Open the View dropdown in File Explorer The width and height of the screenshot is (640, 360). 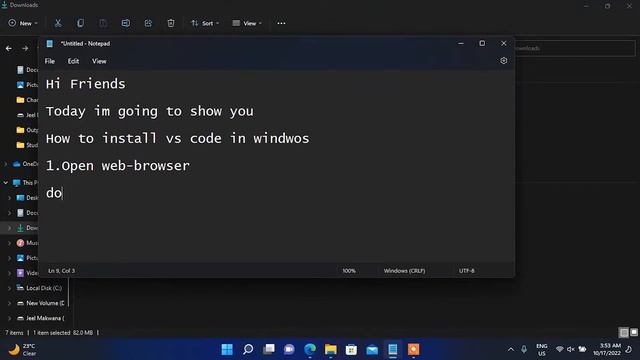point(247,23)
